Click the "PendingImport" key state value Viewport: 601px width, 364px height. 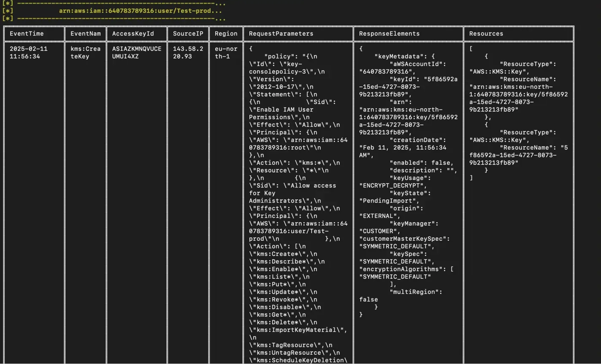click(389, 201)
